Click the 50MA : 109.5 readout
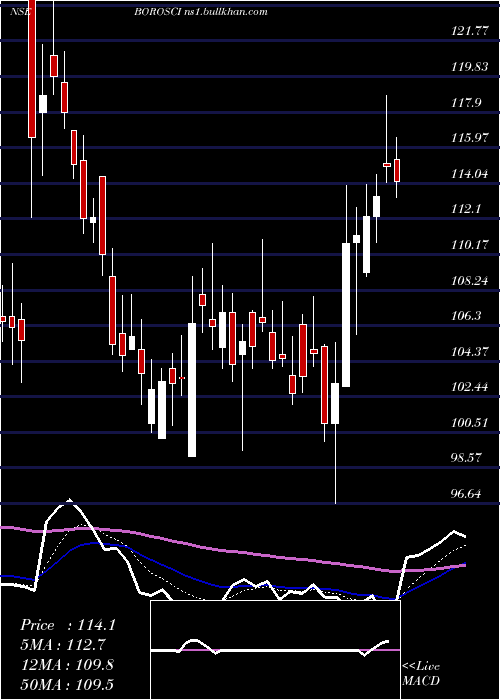The width and height of the screenshot is (500, 700). point(67,685)
